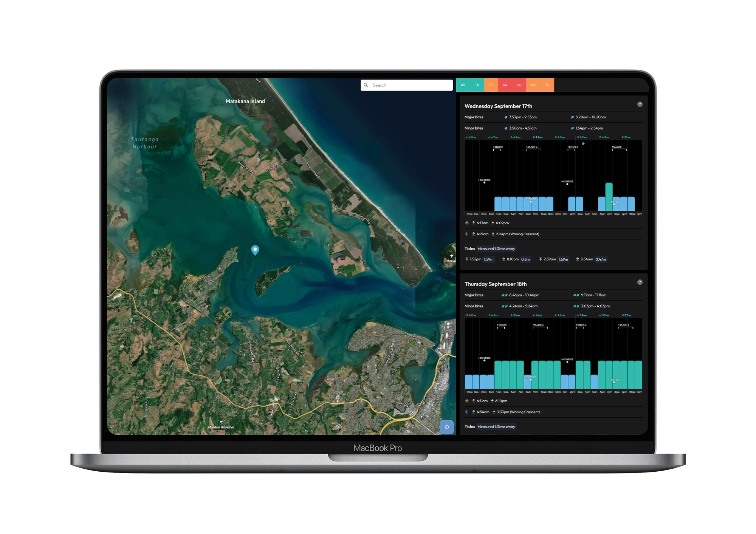
Task: Click sun icon in Thursday card
Action: pos(467,401)
